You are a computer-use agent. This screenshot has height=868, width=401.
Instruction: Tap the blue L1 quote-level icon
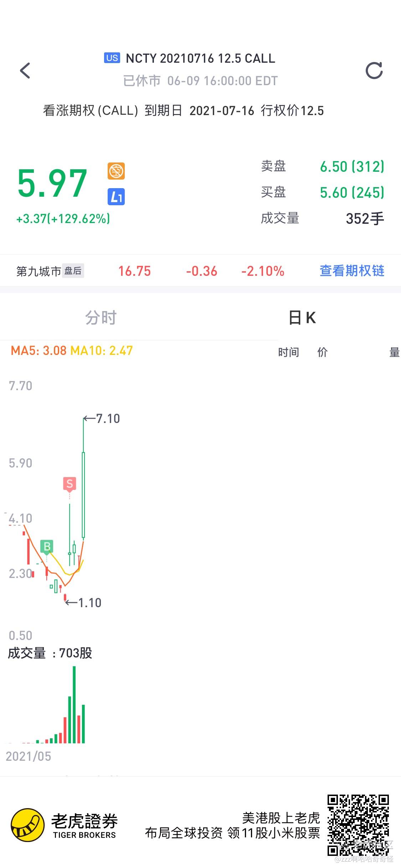[x=116, y=197]
